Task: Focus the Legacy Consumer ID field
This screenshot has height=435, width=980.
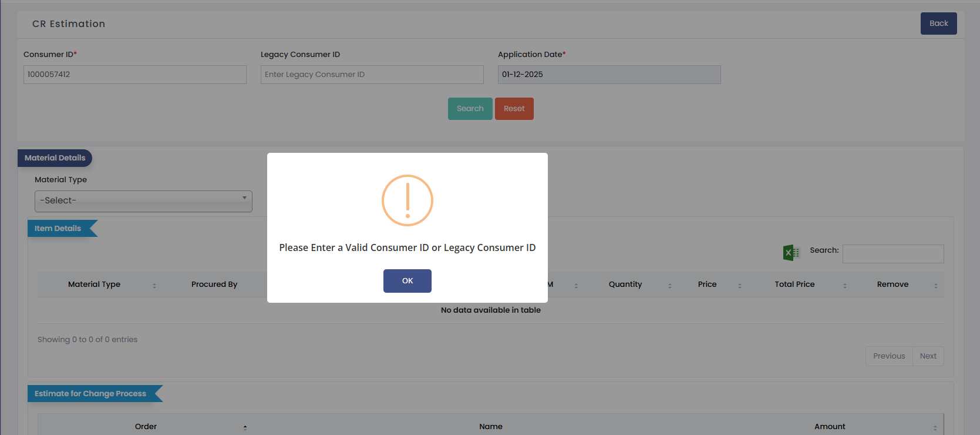Action: (x=372, y=75)
